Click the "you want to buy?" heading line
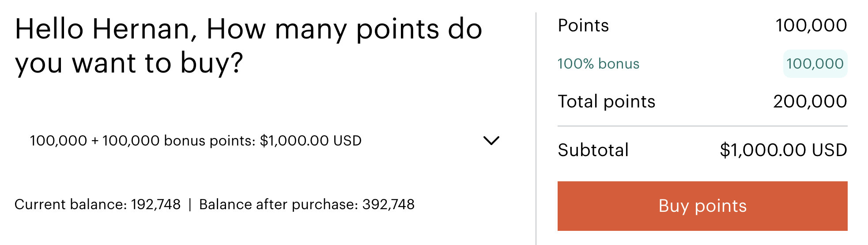The width and height of the screenshot is (868, 245). point(129,63)
